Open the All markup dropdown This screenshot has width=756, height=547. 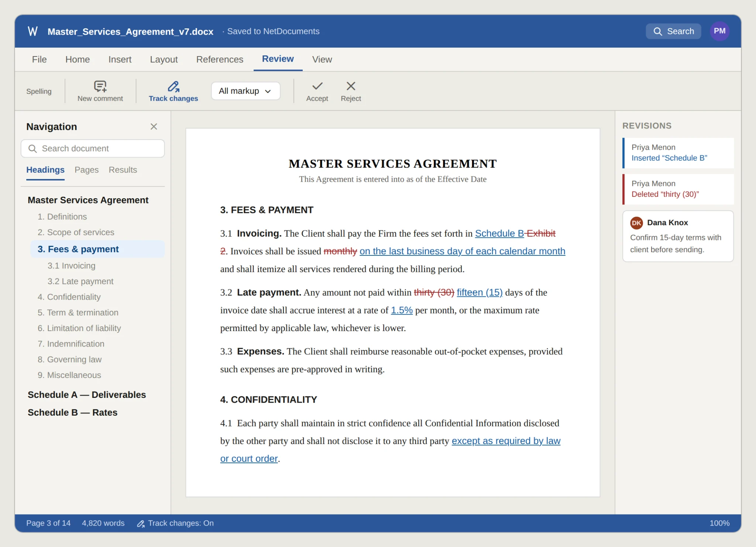coord(245,91)
